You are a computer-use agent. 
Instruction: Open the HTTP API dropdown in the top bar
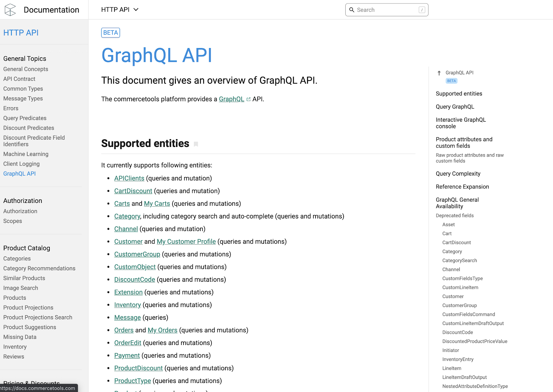point(120,9)
